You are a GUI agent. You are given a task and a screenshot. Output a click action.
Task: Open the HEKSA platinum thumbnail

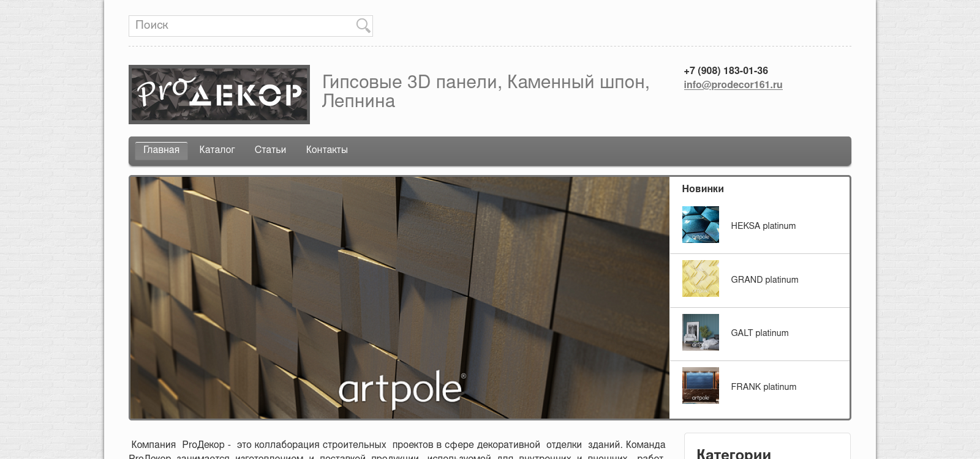coord(701,225)
